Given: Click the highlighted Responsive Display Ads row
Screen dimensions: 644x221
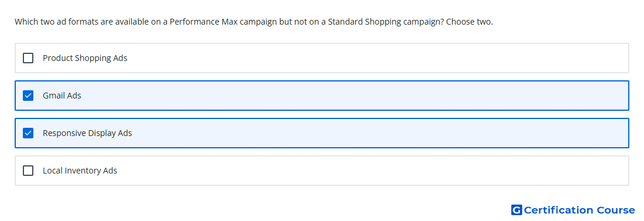Looking at the screenshot, I should pos(322,133).
